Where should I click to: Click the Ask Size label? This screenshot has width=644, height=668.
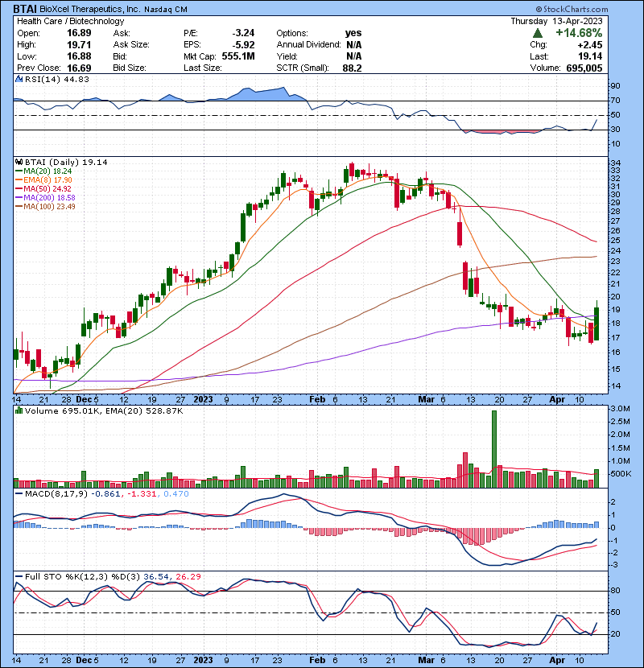(x=131, y=45)
